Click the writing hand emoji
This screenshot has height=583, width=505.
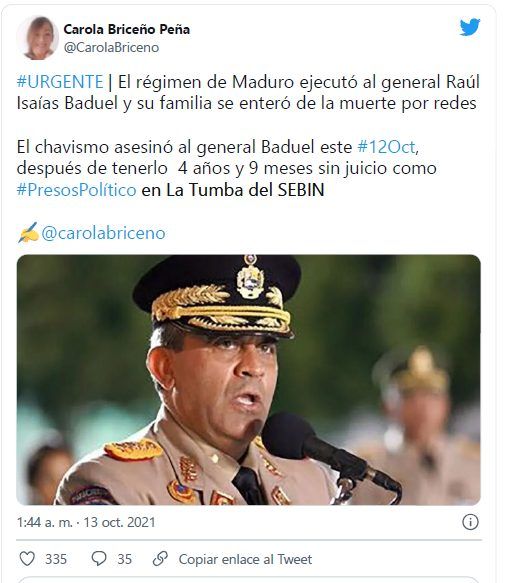[x=28, y=233]
